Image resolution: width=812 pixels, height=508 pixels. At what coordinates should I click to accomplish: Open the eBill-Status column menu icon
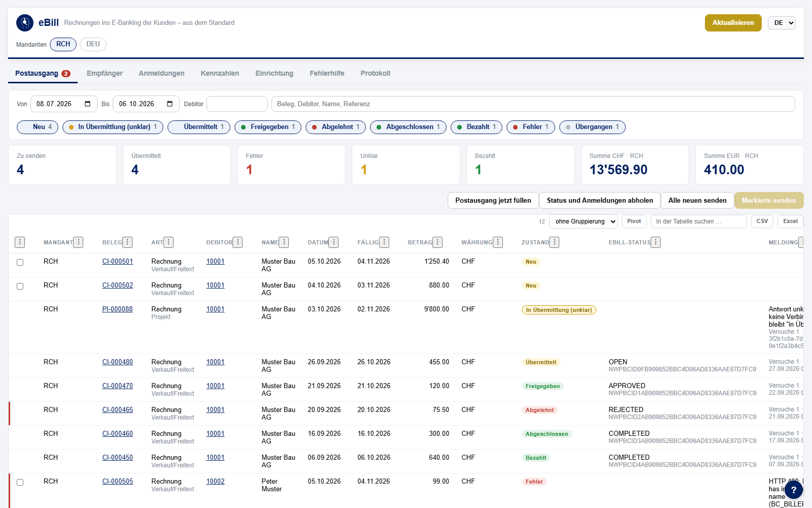(x=656, y=242)
